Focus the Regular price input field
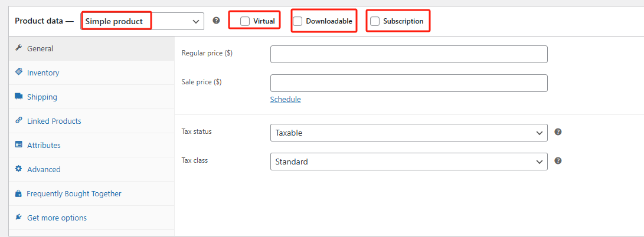Viewport: 644px width, 237px height. [408, 54]
